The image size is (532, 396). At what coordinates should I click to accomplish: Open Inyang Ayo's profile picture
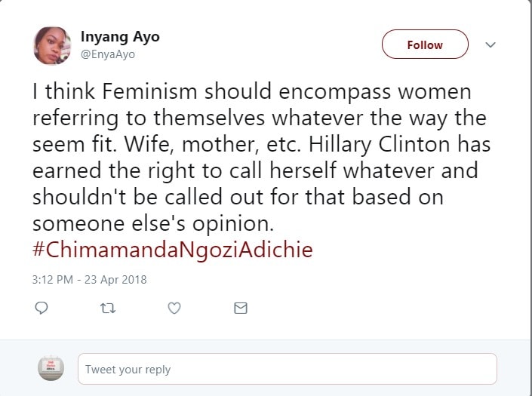tap(52, 45)
